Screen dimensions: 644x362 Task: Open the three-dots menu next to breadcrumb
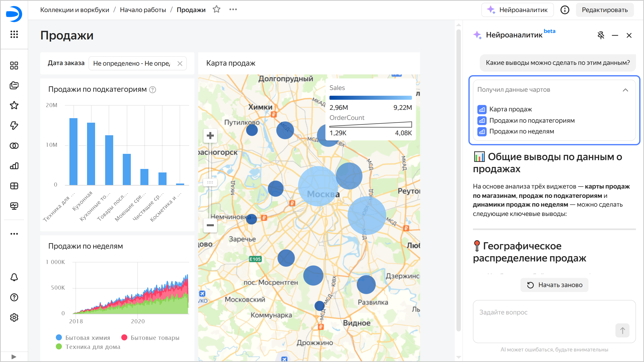pos(233,10)
